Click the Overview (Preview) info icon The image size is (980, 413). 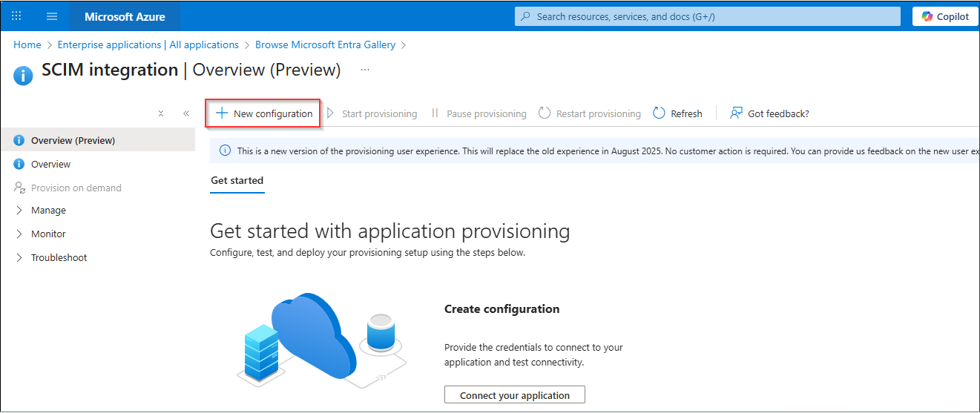pyautogui.click(x=19, y=140)
